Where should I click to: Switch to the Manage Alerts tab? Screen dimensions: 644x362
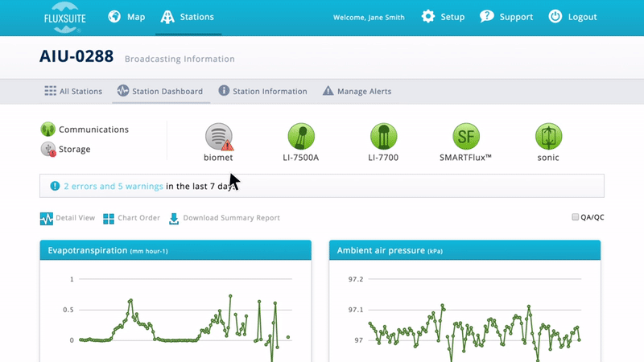[357, 92]
